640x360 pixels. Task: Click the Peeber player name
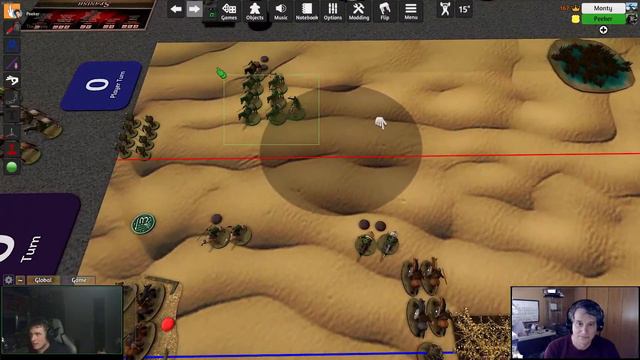[x=603, y=19]
